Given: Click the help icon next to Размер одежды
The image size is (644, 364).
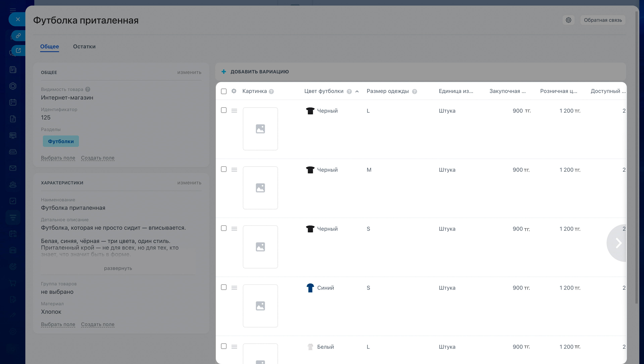Looking at the screenshot, I should click(414, 92).
